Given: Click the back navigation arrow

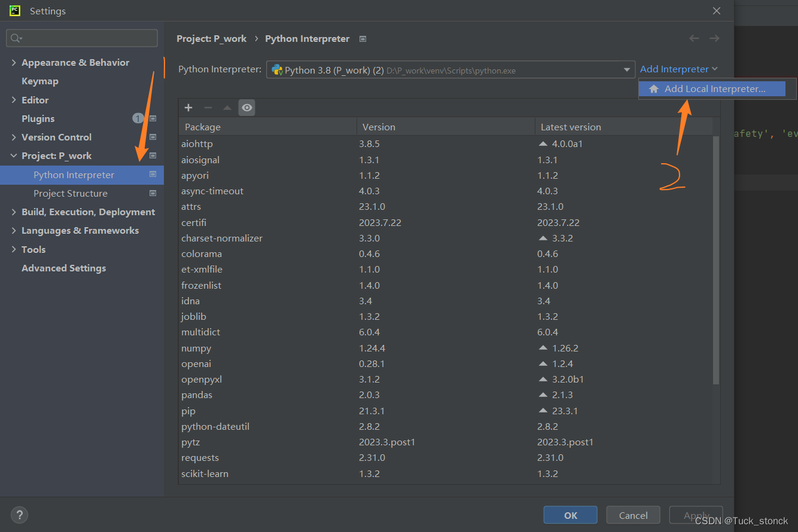Looking at the screenshot, I should tap(694, 38).
